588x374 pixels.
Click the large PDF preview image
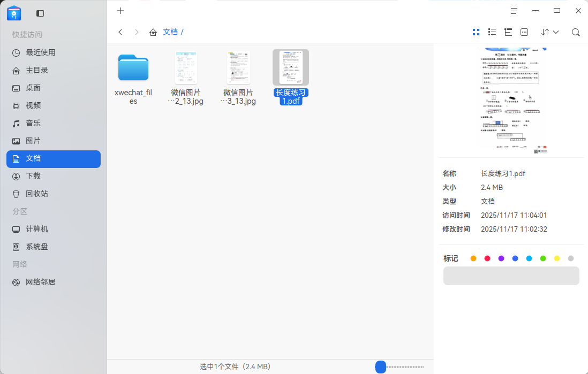(512, 101)
